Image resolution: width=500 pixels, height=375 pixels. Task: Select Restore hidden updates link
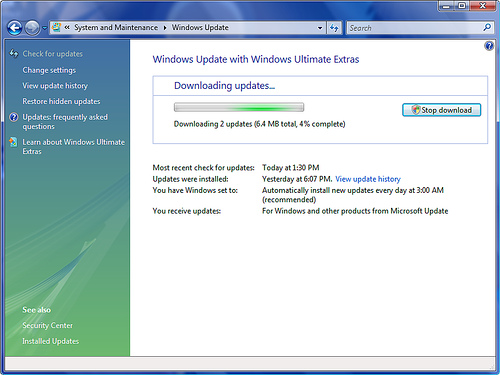pyautogui.click(x=61, y=101)
